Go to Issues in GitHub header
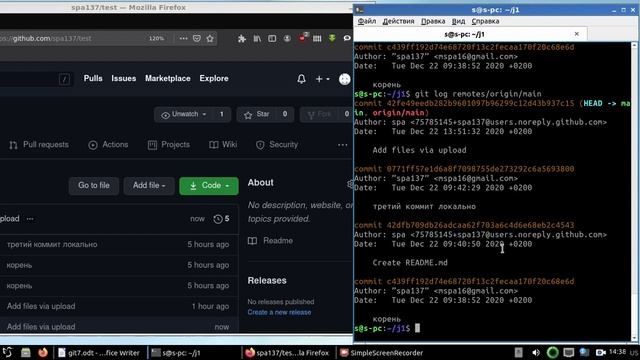This screenshot has height=360, width=640. 124,78
